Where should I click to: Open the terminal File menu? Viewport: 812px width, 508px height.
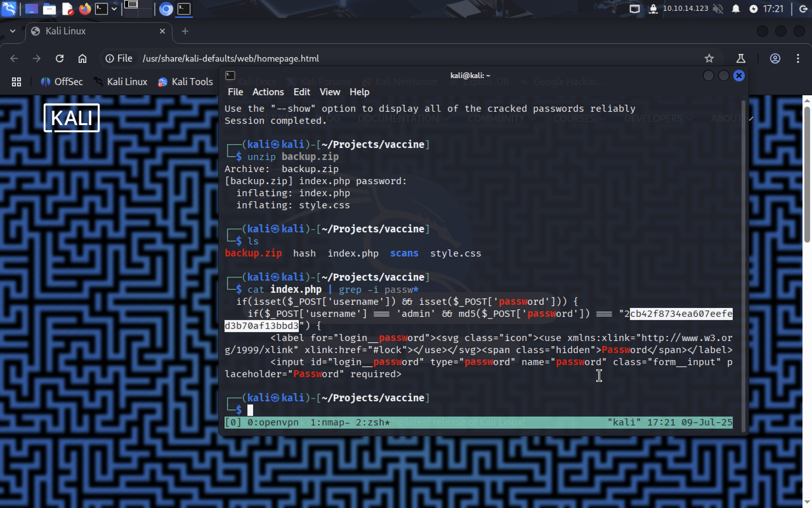point(235,92)
